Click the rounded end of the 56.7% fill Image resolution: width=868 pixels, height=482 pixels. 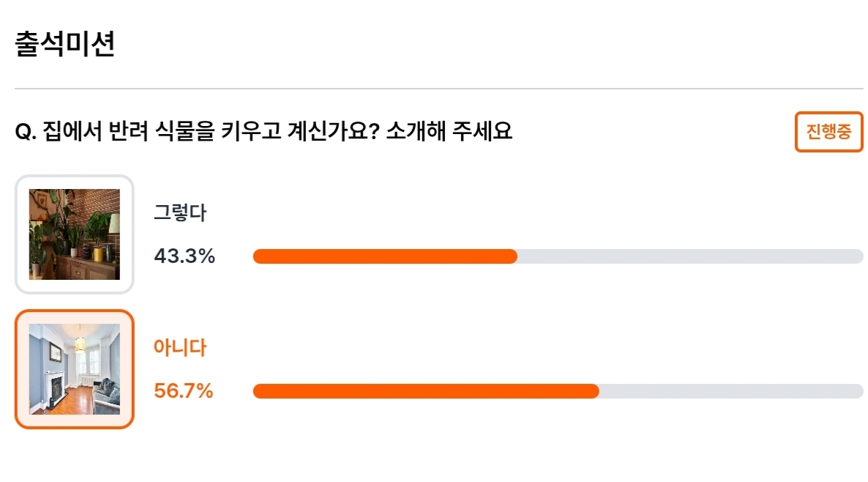(x=594, y=391)
